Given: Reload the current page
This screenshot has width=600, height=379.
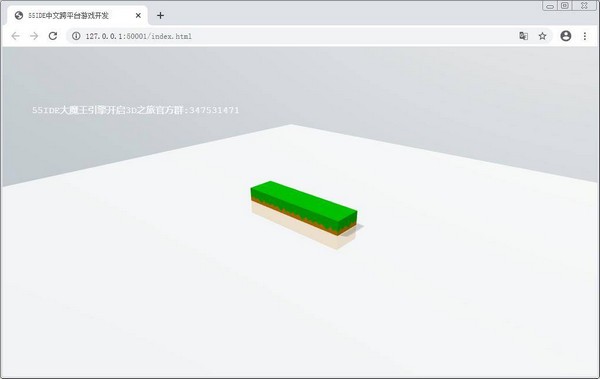Looking at the screenshot, I should click(x=53, y=36).
